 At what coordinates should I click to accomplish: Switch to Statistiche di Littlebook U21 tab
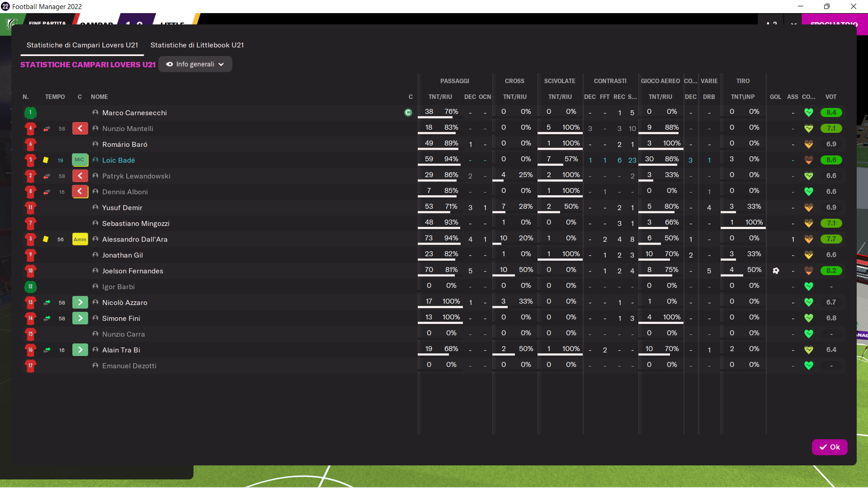pos(197,45)
